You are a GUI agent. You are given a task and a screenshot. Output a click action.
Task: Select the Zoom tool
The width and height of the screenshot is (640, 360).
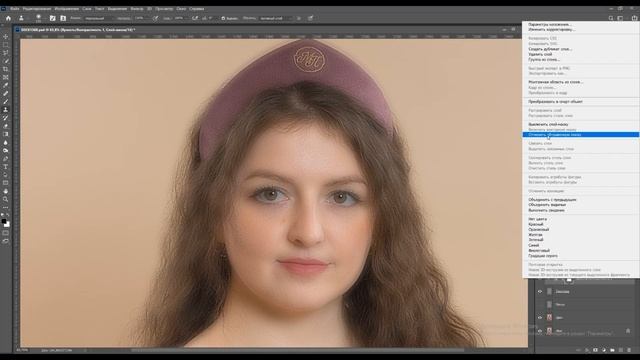pyautogui.click(x=6, y=199)
